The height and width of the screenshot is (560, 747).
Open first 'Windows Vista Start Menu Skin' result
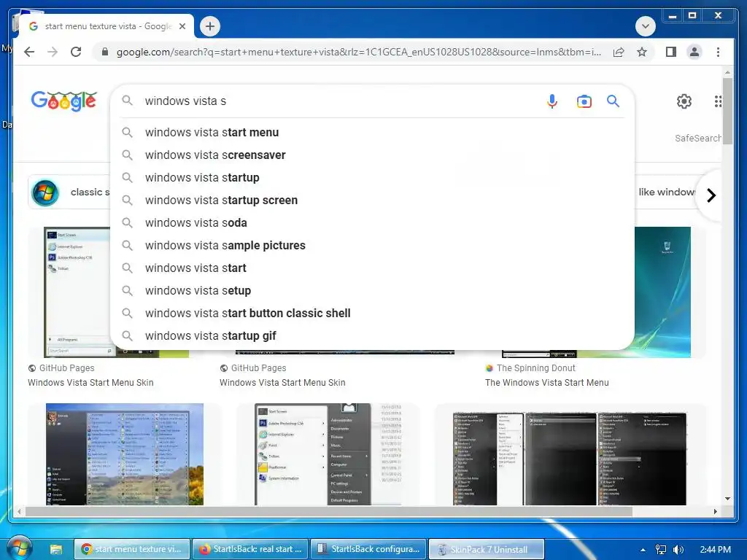click(90, 382)
